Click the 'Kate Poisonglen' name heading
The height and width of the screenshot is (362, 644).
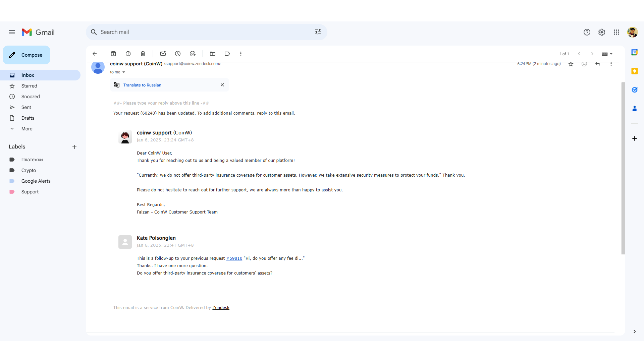point(156,238)
